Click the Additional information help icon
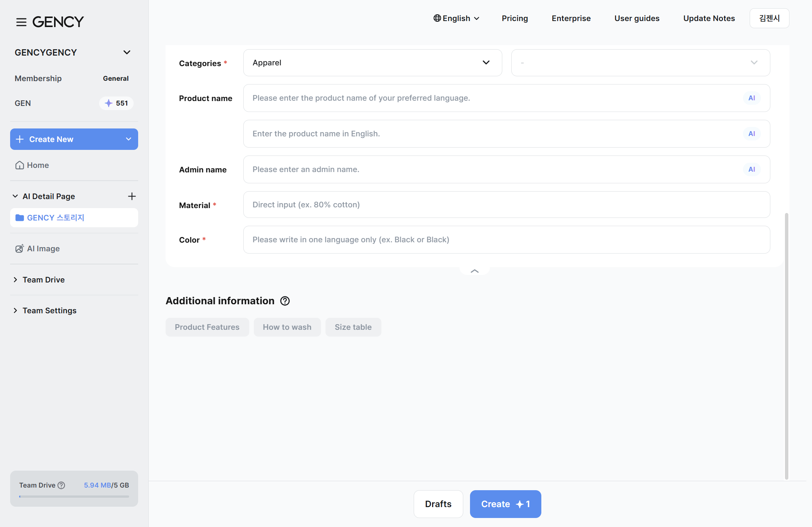 coord(285,301)
